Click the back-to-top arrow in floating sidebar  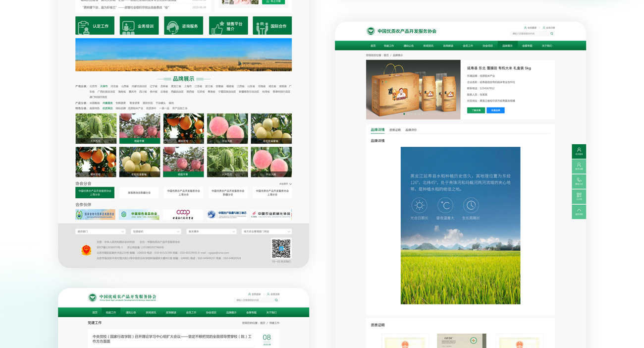[x=579, y=212]
